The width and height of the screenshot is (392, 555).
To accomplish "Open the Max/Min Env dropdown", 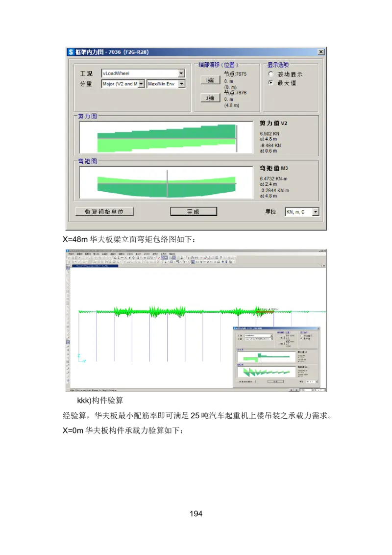I will [181, 84].
